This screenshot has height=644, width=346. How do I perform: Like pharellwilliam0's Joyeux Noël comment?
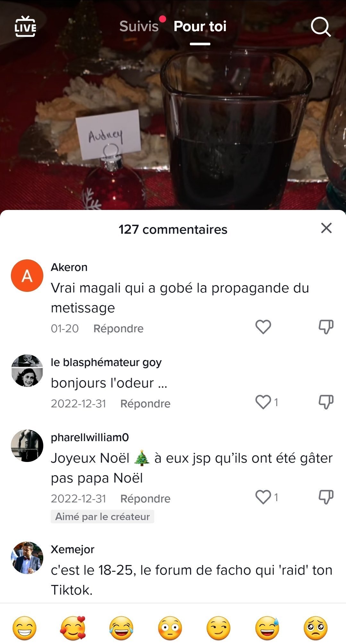(263, 497)
